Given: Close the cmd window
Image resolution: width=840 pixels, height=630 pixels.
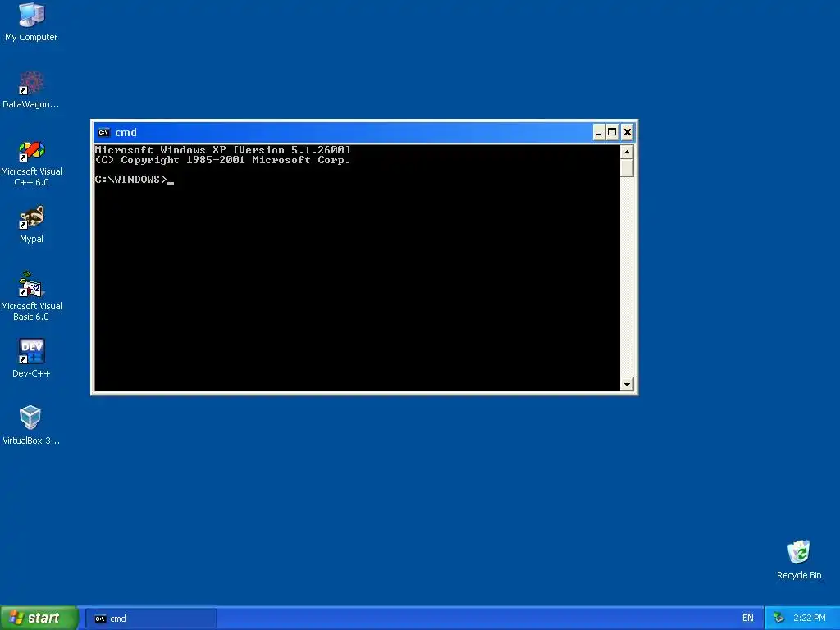Looking at the screenshot, I should pyautogui.click(x=628, y=132).
